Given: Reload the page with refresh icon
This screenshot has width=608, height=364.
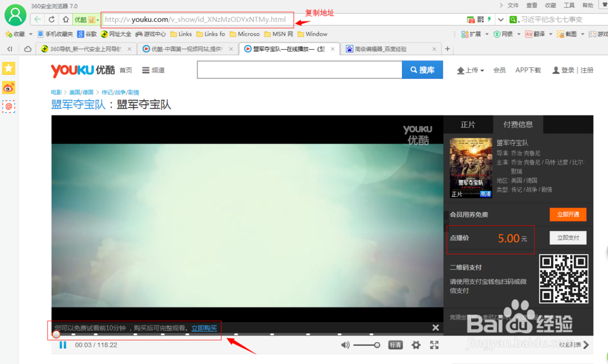Looking at the screenshot, I should coord(52,19).
